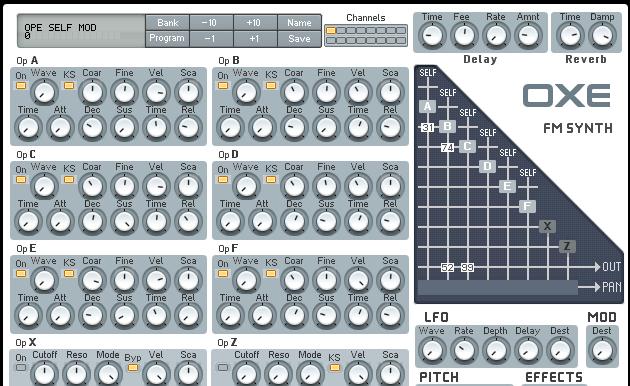The image size is (630, 386).
Task: Click Op C Rel knob
Action: (x=188, y=222)
